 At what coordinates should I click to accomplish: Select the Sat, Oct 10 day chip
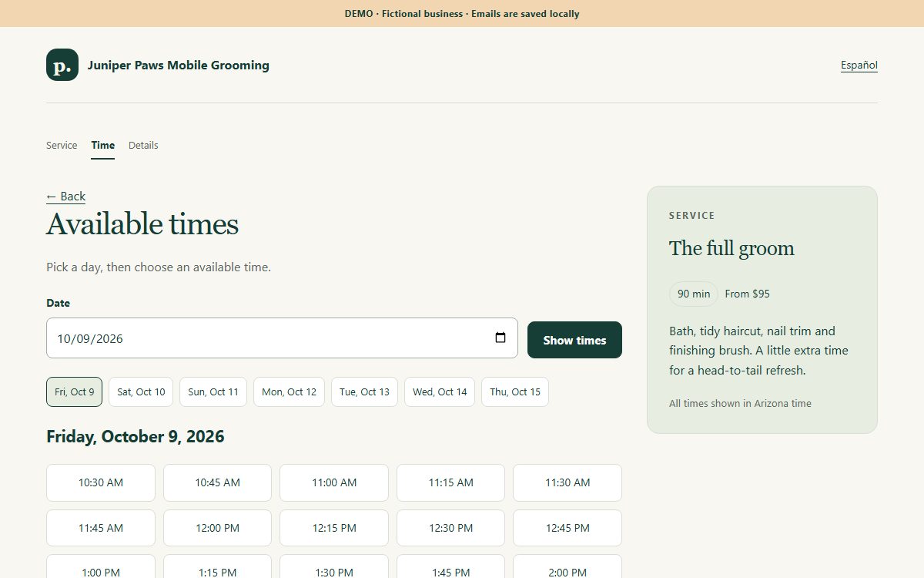pos(141,391)
